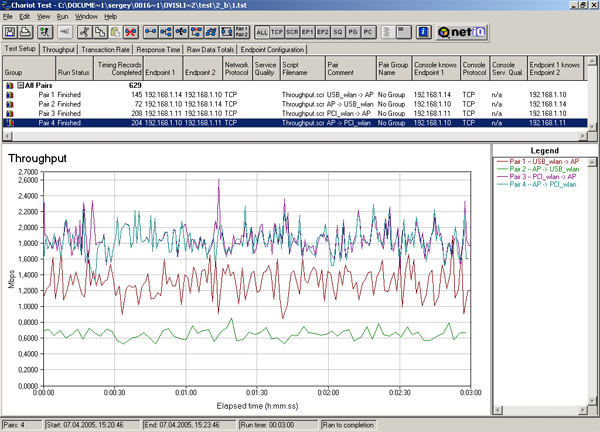The height and width of the screenshot is (432, 600).
Task: Open the Run menu
Action: click(60, 17)
